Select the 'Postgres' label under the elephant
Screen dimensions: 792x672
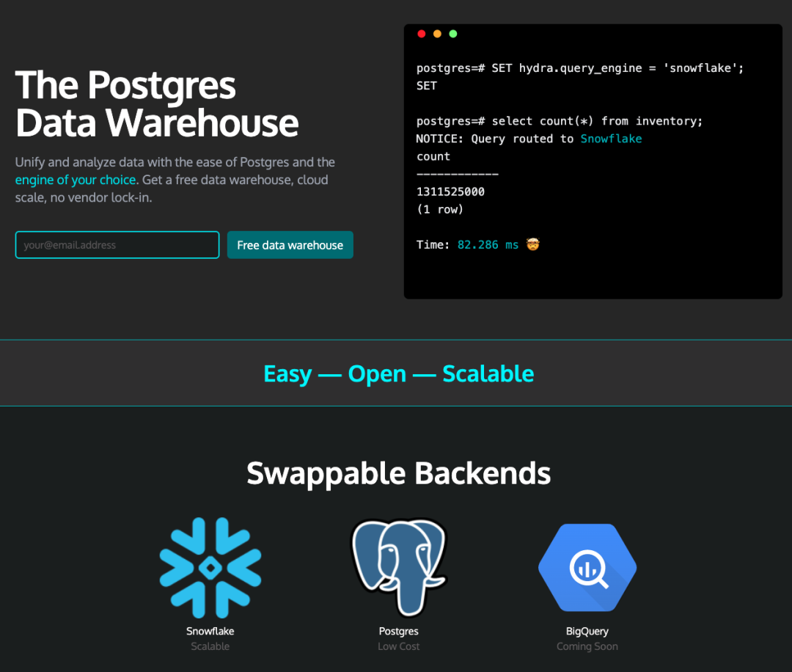(398, 631)
